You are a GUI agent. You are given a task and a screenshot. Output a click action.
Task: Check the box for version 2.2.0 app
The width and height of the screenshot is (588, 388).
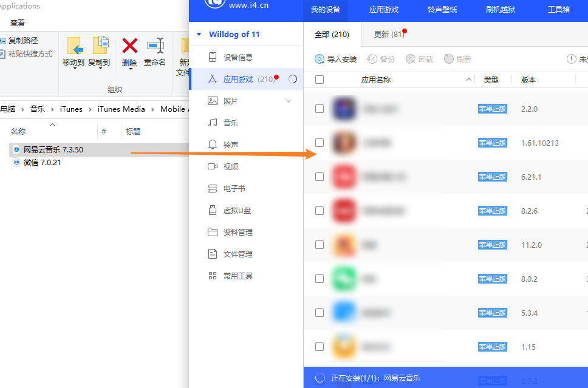[x=320, y=109]
